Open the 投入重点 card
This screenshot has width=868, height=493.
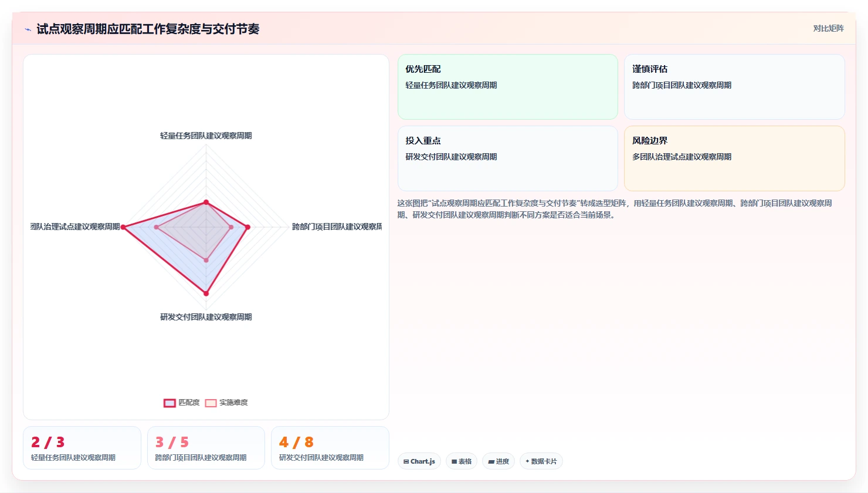508,158
